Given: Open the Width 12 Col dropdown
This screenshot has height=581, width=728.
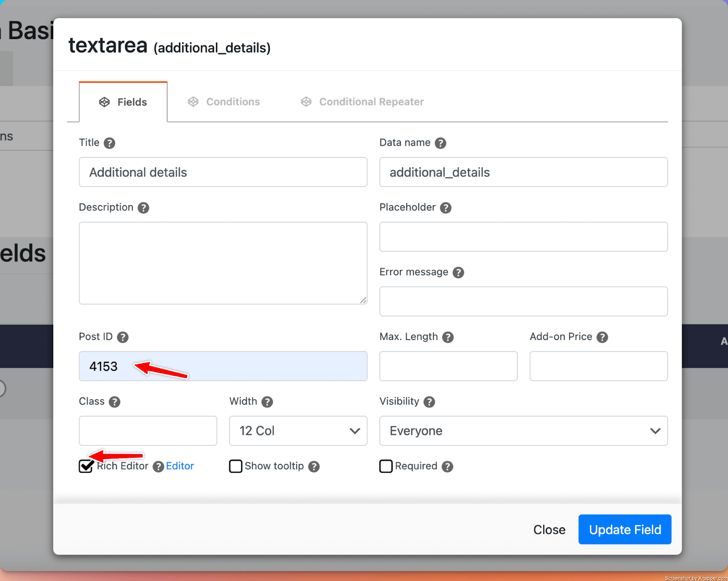Looking at the screenshot, I should 298,431.
